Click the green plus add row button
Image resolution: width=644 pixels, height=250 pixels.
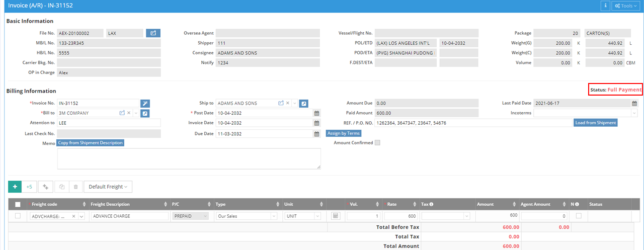[15, 187]
